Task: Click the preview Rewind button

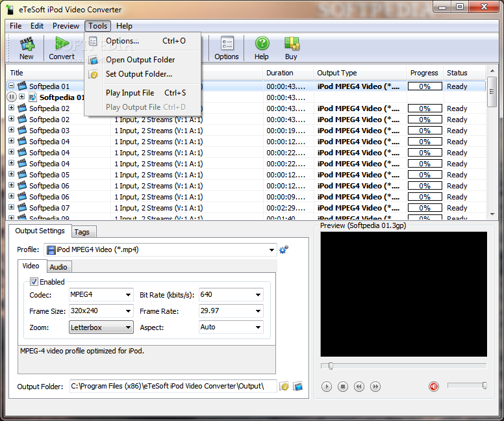Action: click(x=359, y=387)
